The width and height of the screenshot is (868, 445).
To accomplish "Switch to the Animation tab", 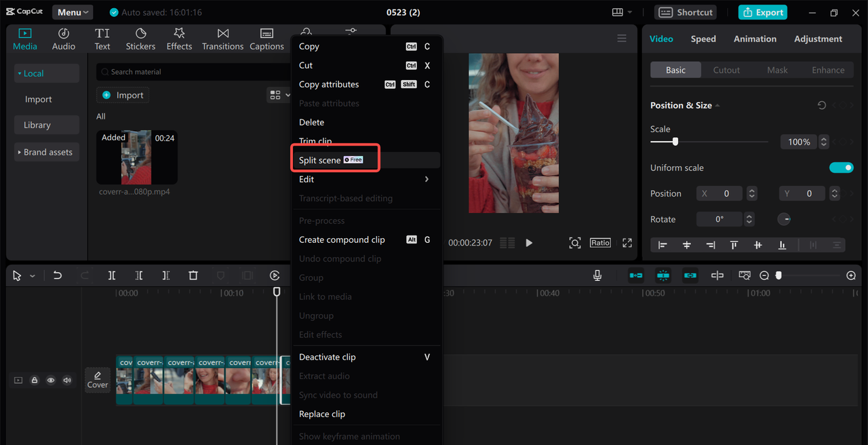I will tap(755, 39).
